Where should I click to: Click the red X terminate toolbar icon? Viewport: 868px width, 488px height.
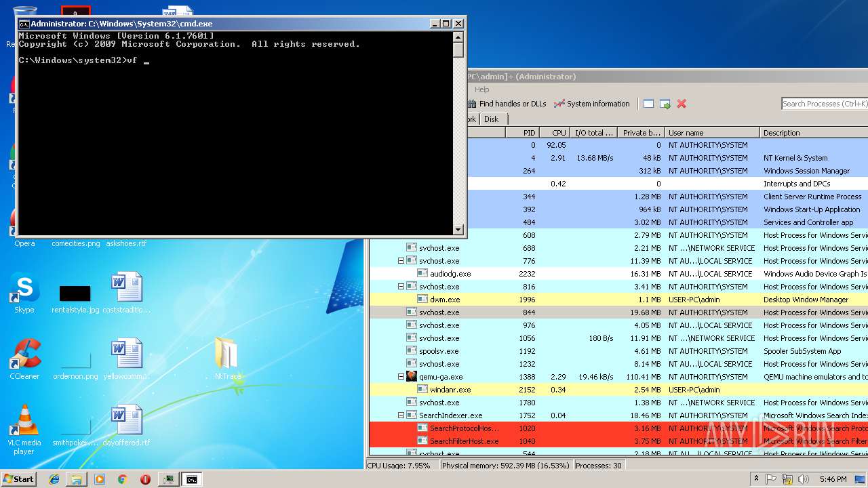pos(682,104)
